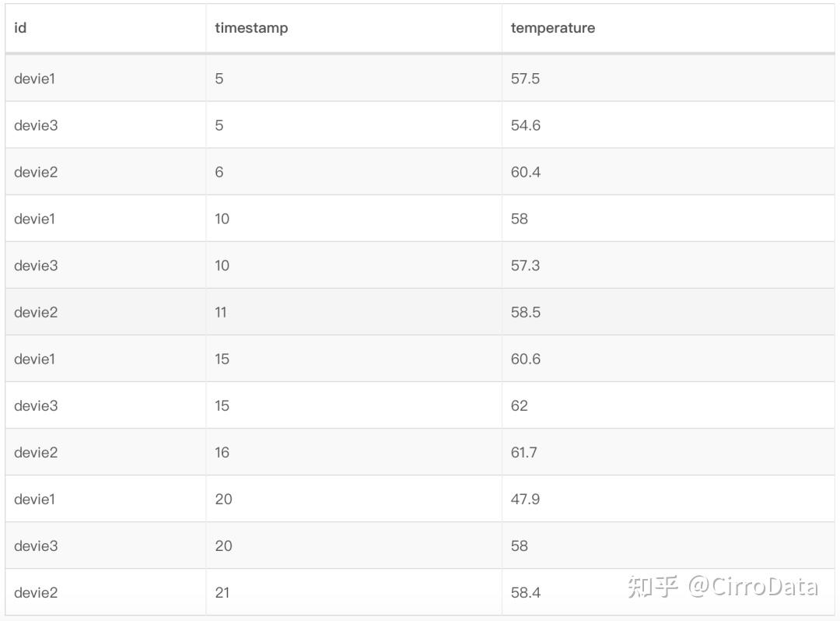Image resolution: width=840 pixels, height=621 pixels.
Task: Click the "timestamp" column header
Action: pos(251,28)
